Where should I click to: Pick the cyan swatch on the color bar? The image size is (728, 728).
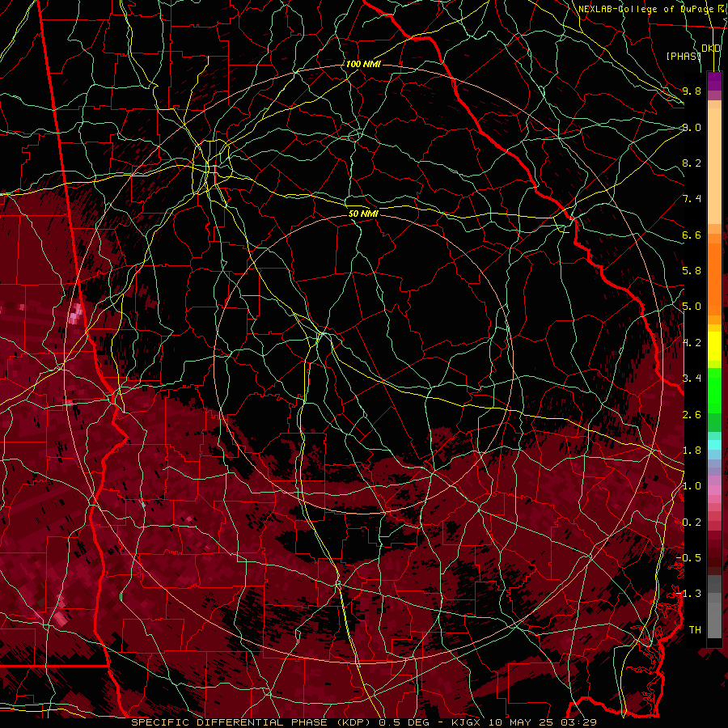coord(714,444)
